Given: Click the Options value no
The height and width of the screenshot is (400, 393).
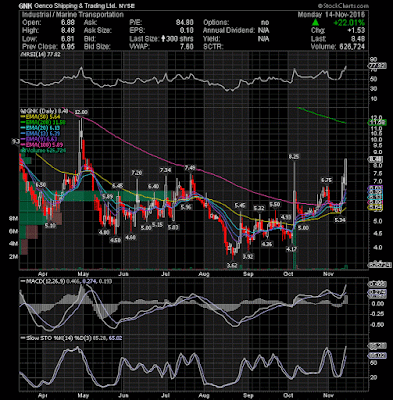Looking at the screenshot, I should coord(265,23).
